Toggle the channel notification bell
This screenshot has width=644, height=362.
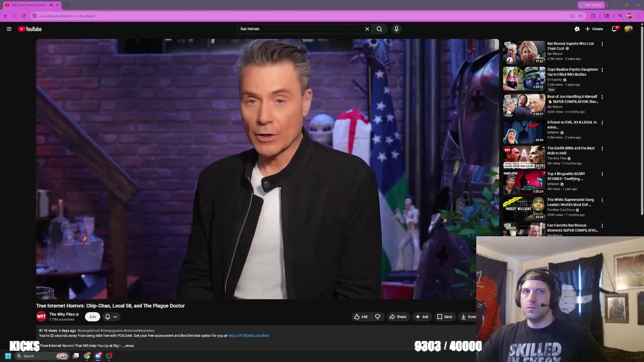point(108,317)
